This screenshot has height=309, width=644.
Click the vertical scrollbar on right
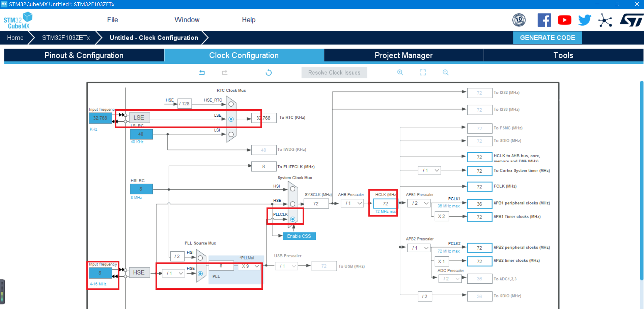point(642,180)
